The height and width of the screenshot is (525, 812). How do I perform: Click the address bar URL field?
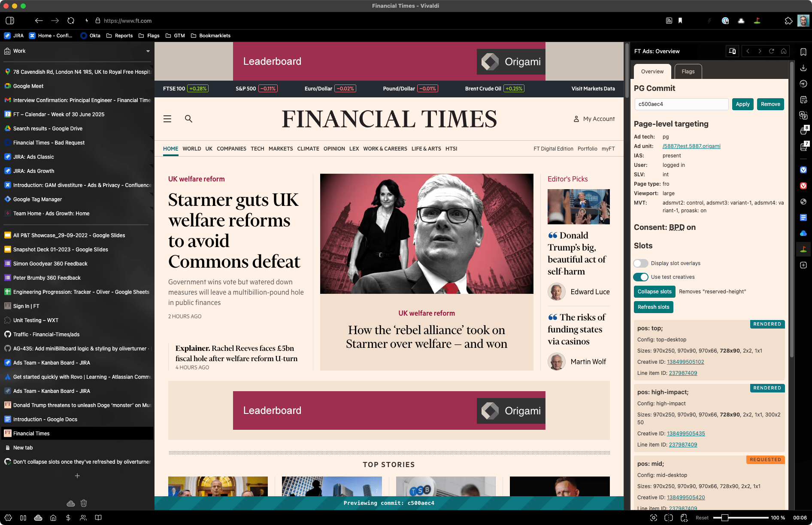click(127, 21)
